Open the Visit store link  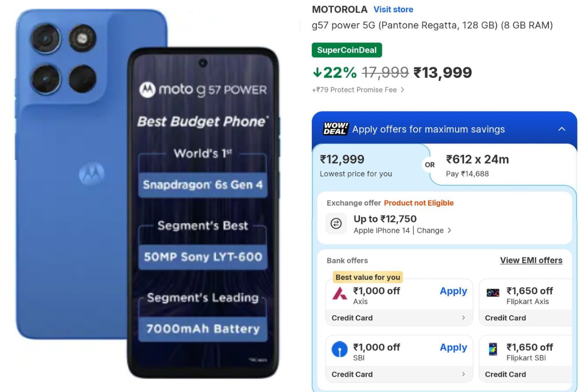coord(393,9)
